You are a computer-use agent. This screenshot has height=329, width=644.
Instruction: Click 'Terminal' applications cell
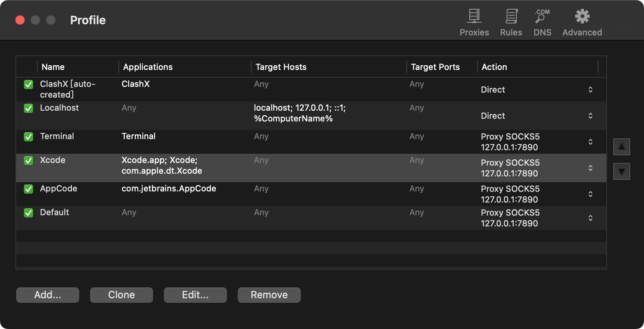pyautogui.click(x=138, y=136)
